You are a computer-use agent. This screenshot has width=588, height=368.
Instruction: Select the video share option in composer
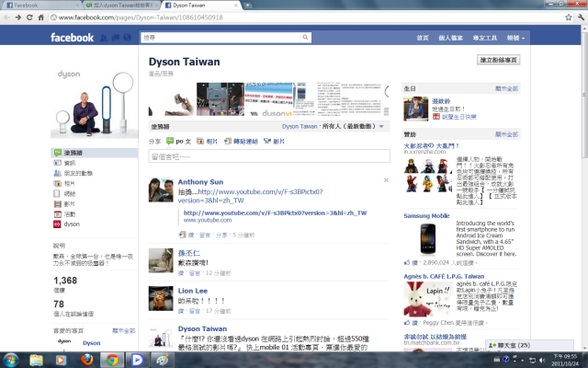coord(274,141)
